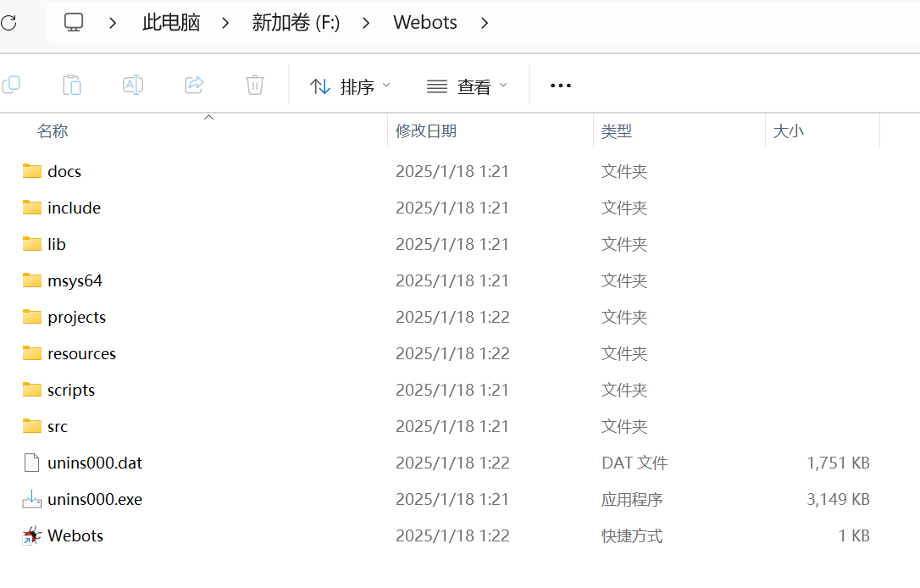Click the copy icon in toolbar
Image resolution: width=920 pixels, height=588 pixels.
tap(11, 85)
